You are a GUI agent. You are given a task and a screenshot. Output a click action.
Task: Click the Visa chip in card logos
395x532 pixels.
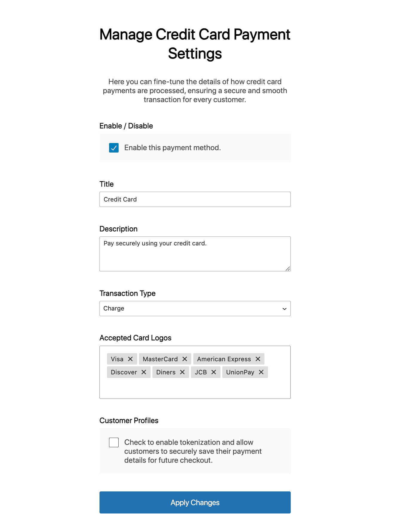tap(117, 359)
